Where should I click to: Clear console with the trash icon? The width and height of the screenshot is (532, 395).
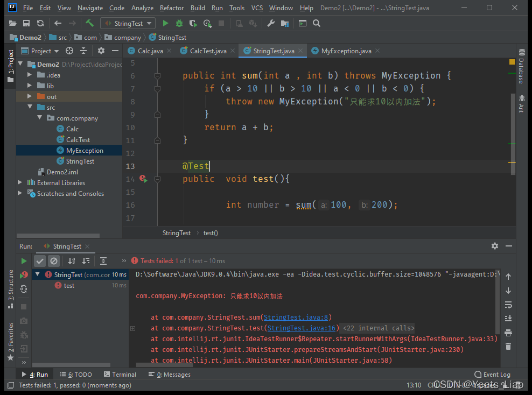coord(508,346)
